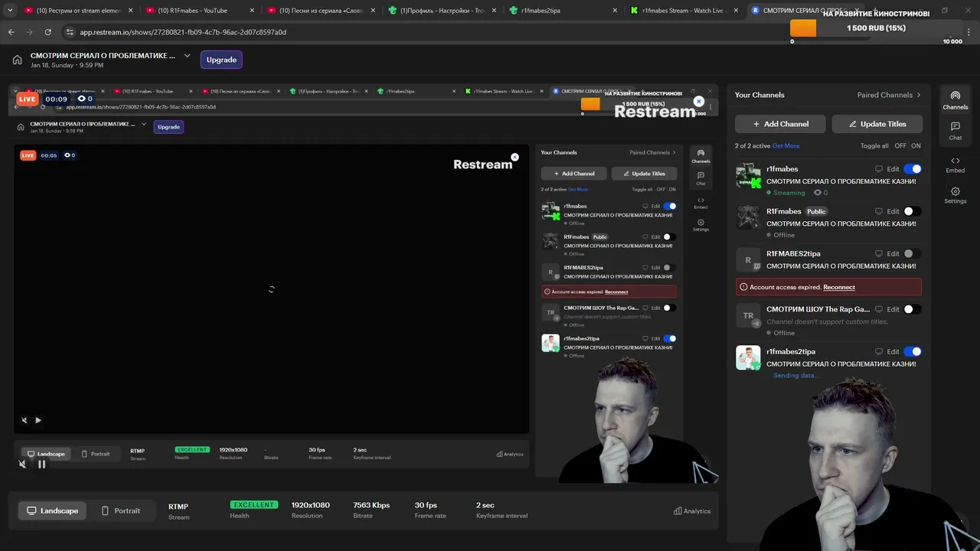Click the r1fmabes2tipa channel avatar
Screen dimensions: 980x551
point(748,357)
